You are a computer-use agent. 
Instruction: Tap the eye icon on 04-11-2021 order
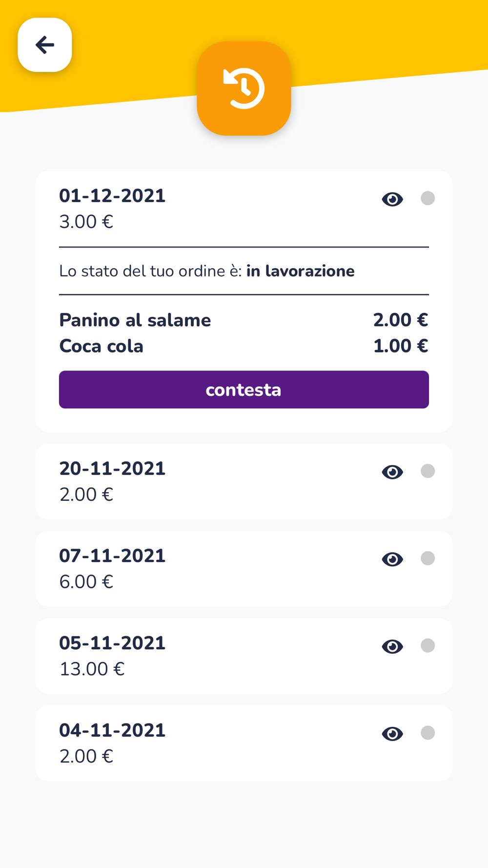click(392, 734)
